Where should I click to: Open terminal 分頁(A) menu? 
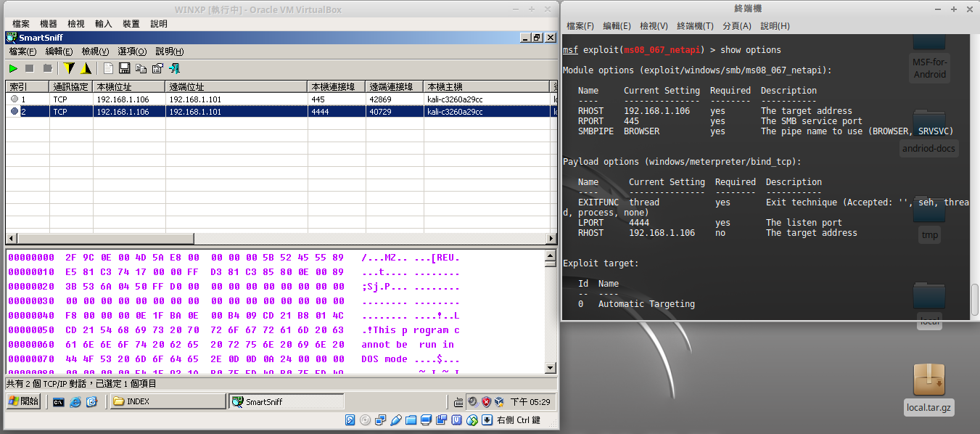pos(737,26)
